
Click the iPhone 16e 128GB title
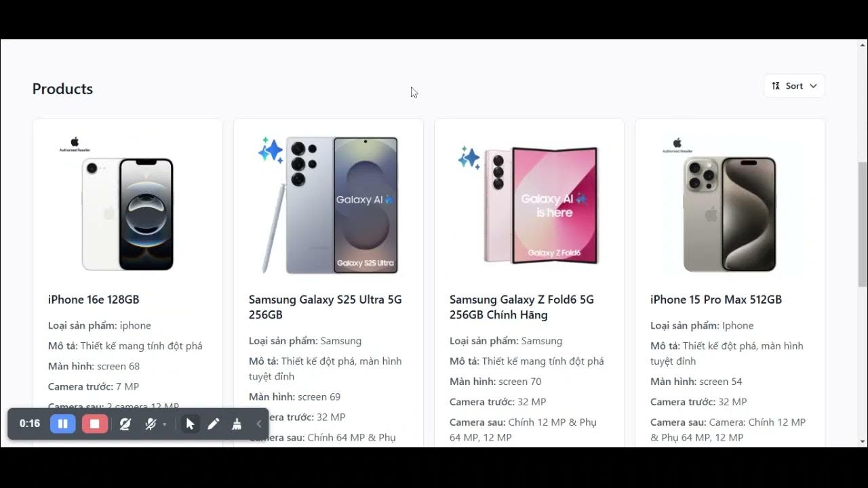(x=94, y=300)
